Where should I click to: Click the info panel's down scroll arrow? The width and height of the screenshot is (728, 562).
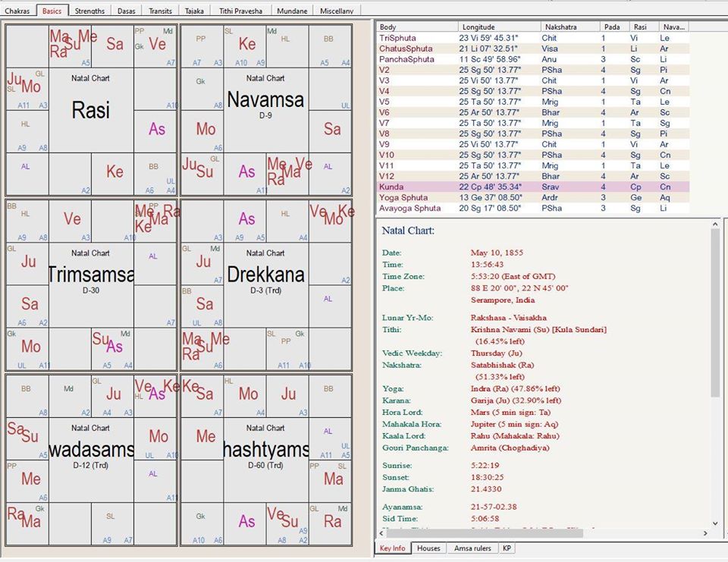coord(715,523)
